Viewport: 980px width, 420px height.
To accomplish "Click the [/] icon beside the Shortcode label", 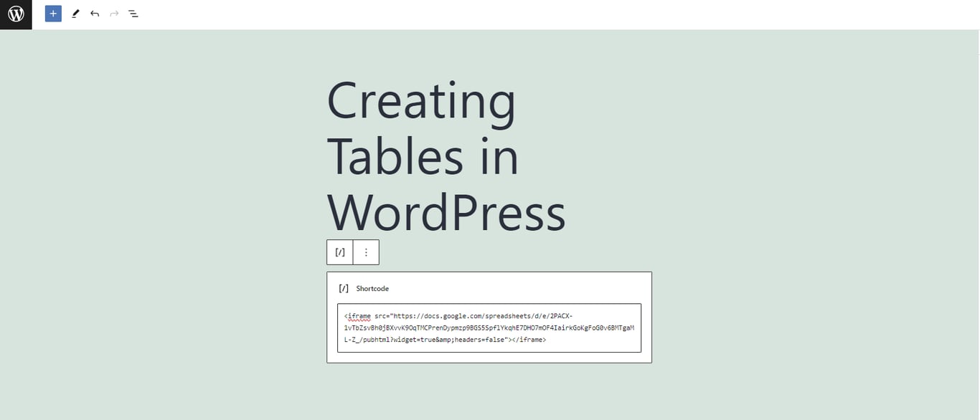I will tap(344, 288).
